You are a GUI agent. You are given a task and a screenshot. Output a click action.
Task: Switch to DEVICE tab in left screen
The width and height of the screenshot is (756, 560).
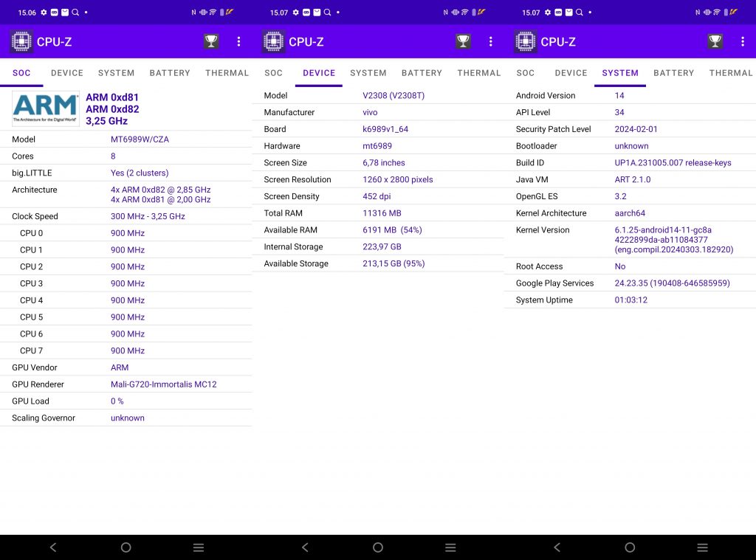(x=67, y=73)
